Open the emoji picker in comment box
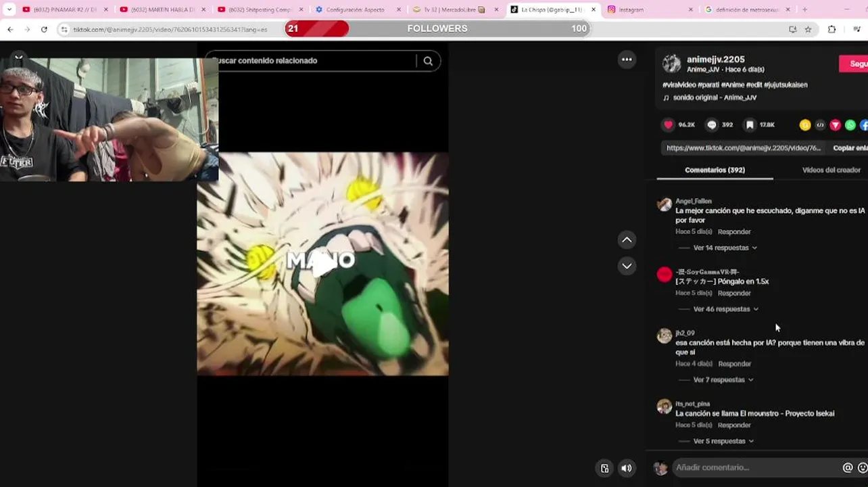The image size is (868, 487). click(x=863, y=467)
